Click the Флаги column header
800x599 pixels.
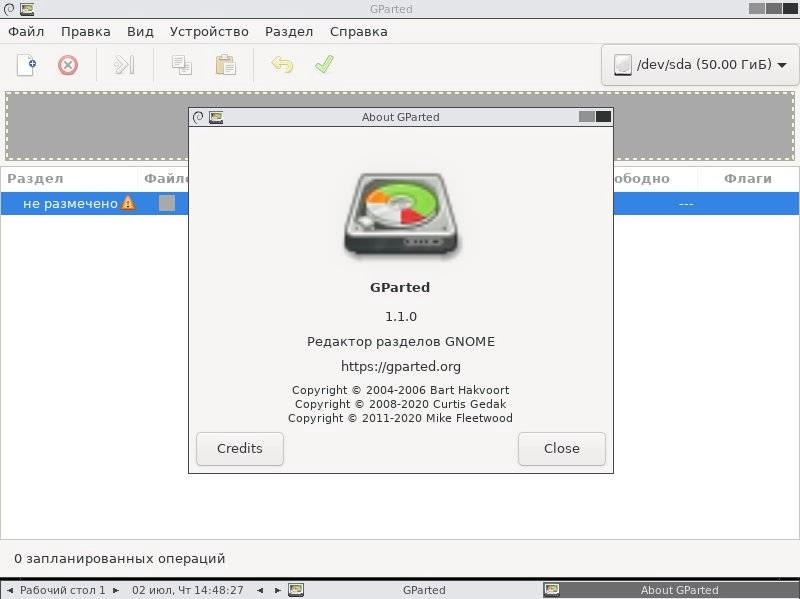point(748,179)
